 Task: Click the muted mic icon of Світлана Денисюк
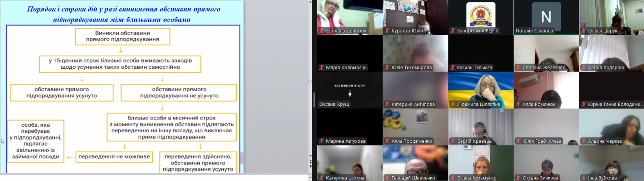(322, 31)
